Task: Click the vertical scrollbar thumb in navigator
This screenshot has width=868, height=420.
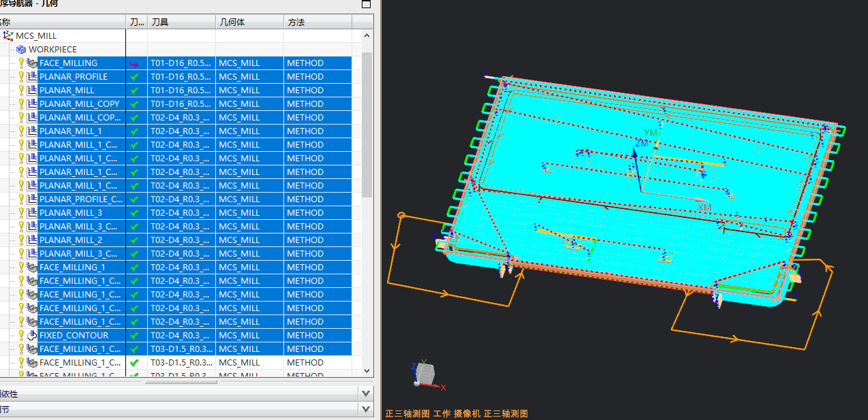Action: 367,125
